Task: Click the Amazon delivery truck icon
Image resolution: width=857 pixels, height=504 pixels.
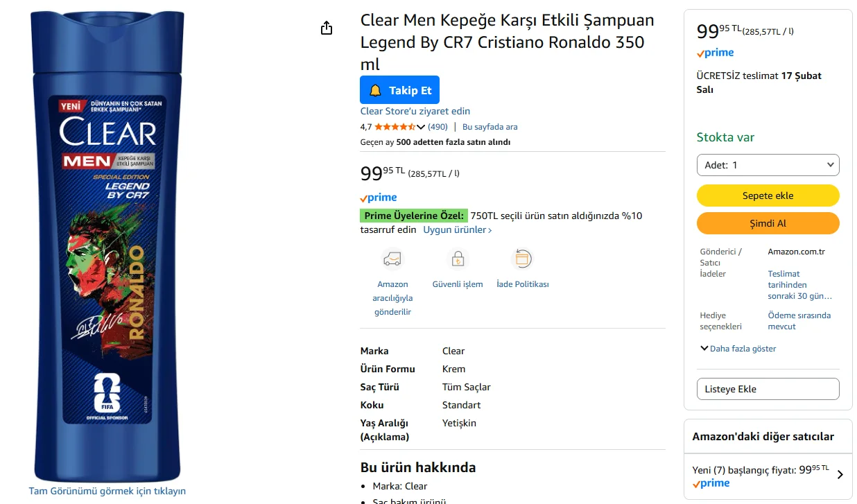Action: [392, 259]
